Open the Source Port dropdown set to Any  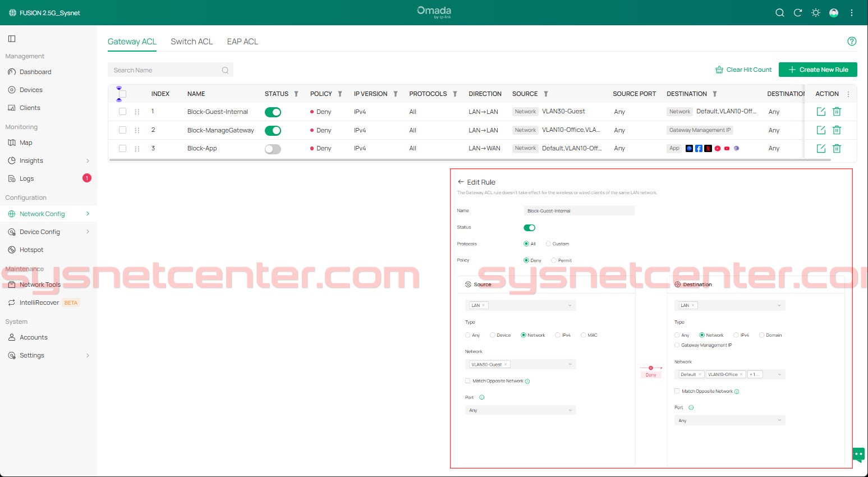tap(521, 410)
